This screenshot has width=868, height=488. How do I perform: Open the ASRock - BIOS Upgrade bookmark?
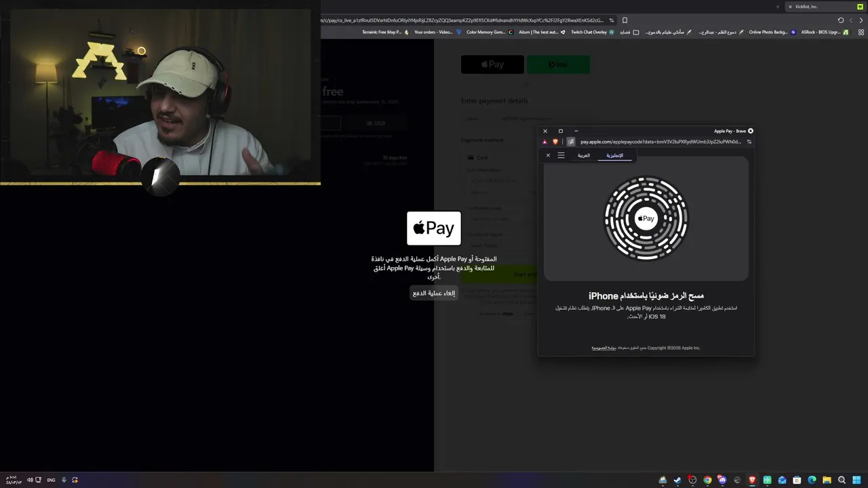click(x=824, y=32)
